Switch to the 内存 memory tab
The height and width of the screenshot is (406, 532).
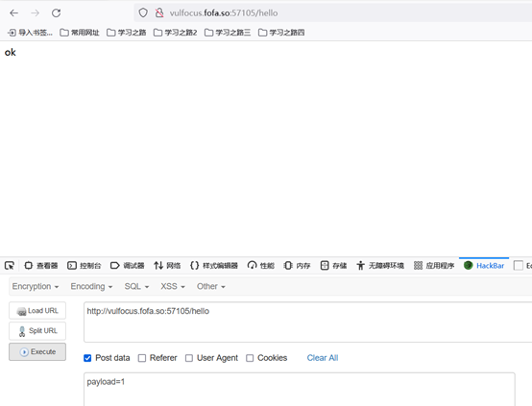[x=297, y=266]
